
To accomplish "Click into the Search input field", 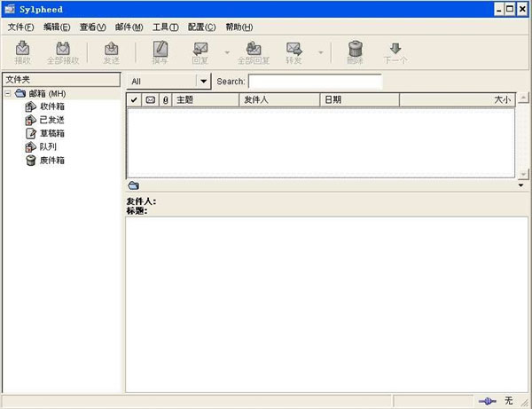I will coord(315,82).
